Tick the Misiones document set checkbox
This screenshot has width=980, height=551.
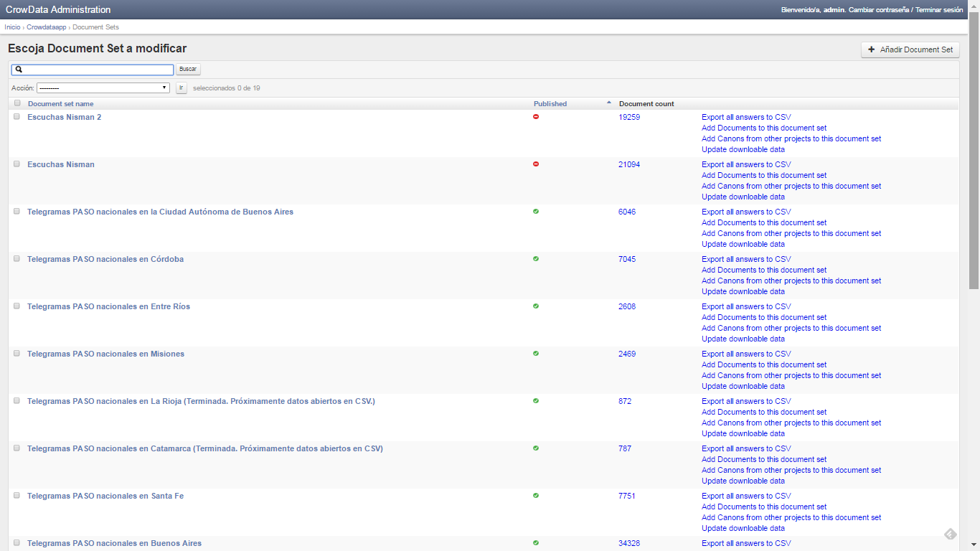pyautogui.click(x=17, y=353)
